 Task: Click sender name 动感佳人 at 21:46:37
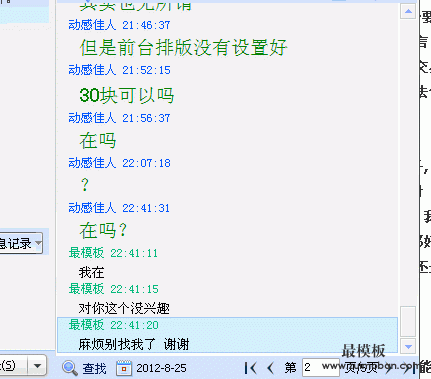92,25
